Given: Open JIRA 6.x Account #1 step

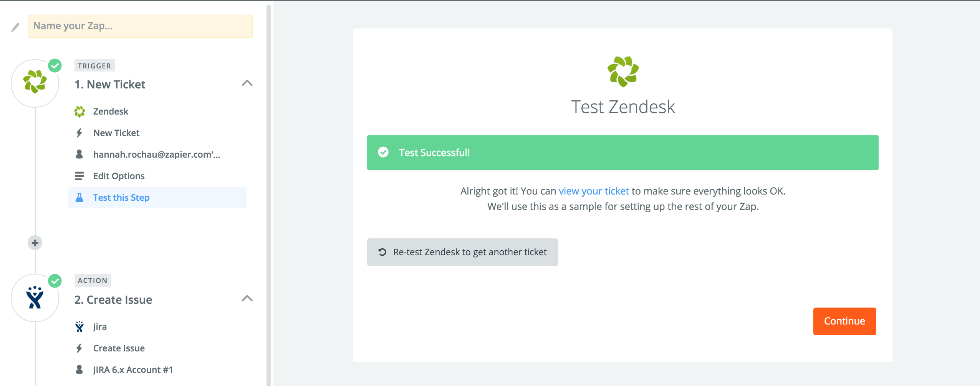Looking at the screenshot, I should [133, 370].
